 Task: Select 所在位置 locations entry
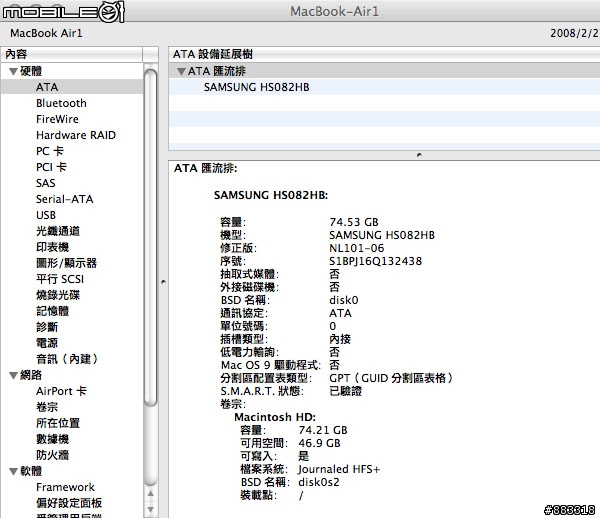(x=58, y=423)
